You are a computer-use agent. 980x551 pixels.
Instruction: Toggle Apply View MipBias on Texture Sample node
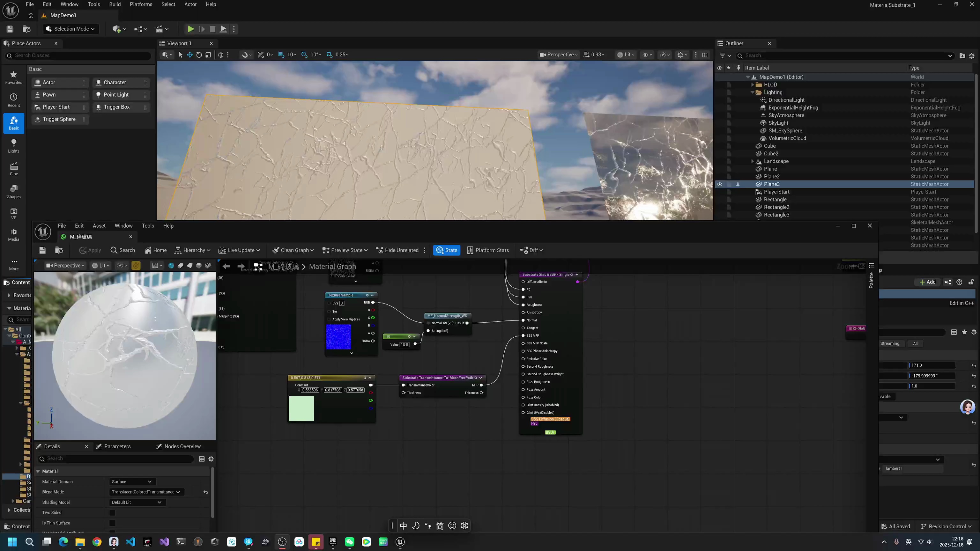click(x=330, y=320)
